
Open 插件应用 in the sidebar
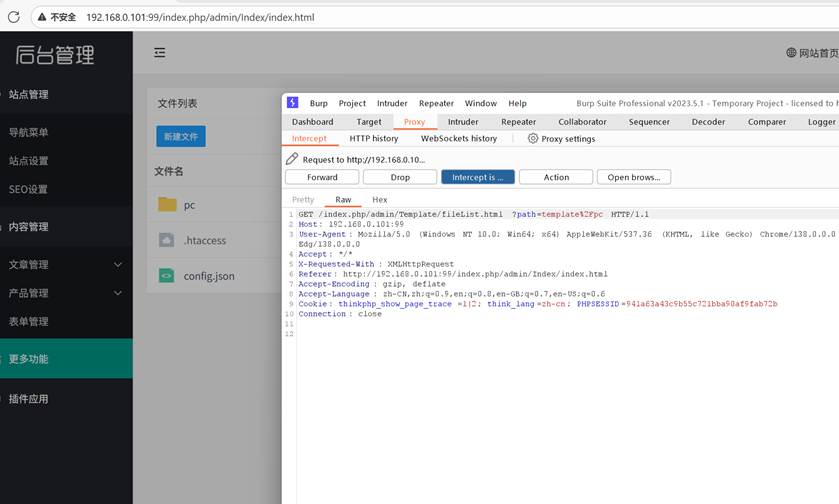[x=28, y=399]
